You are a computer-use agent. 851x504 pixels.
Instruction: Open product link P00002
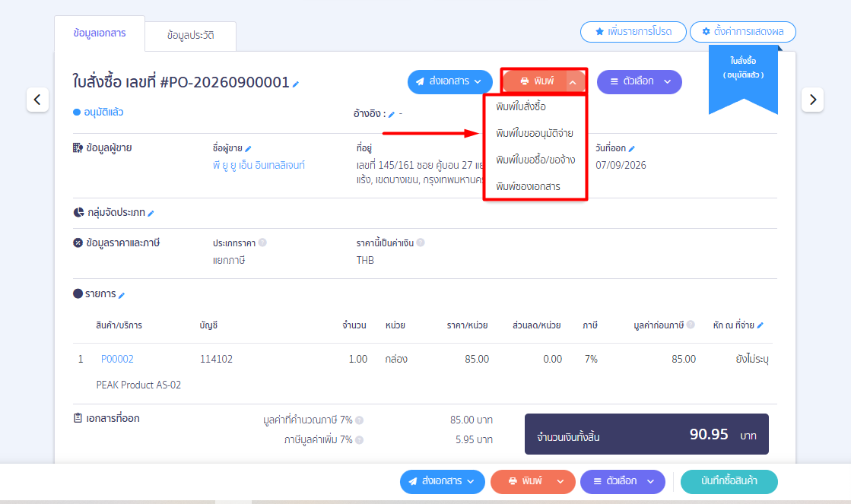117,359
